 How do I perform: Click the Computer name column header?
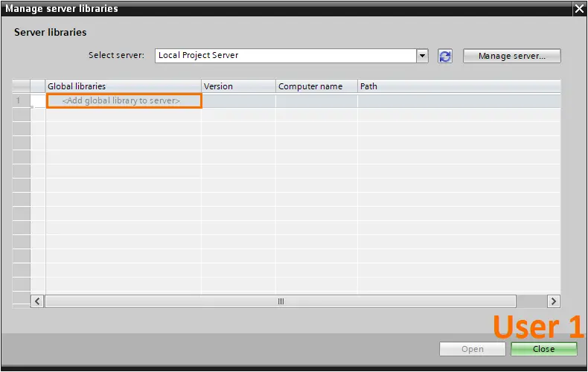click(x=316, y=86)
